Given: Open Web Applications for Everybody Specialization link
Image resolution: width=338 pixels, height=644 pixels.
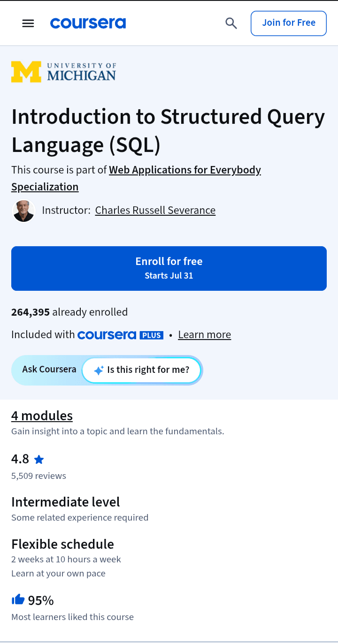Looking at the screenshot, I should tap(136, 178).
